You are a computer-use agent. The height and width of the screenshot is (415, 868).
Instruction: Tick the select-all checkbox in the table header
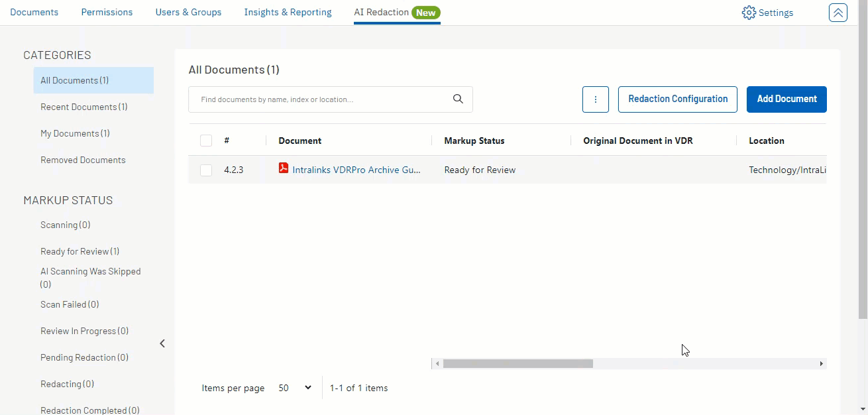(206, 141)
